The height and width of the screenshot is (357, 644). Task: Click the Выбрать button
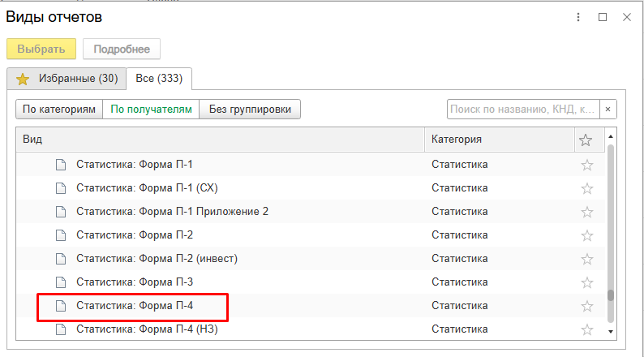pyautogui.click(x=41, y=49)
